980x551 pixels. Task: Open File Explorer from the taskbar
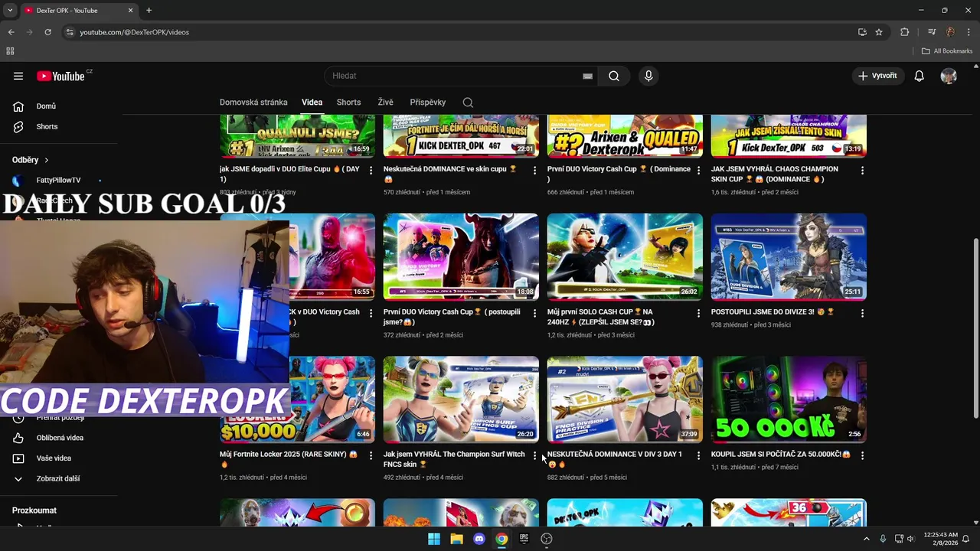click(456, 539)
